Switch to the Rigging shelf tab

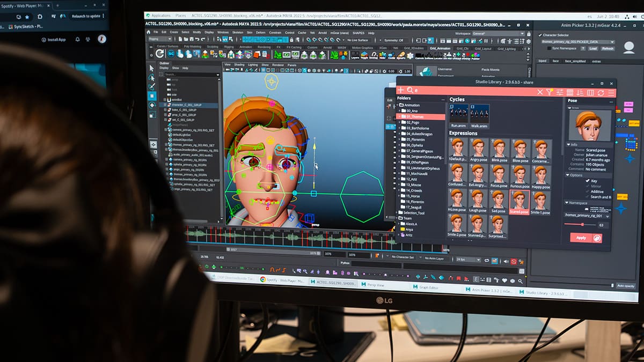229,47
